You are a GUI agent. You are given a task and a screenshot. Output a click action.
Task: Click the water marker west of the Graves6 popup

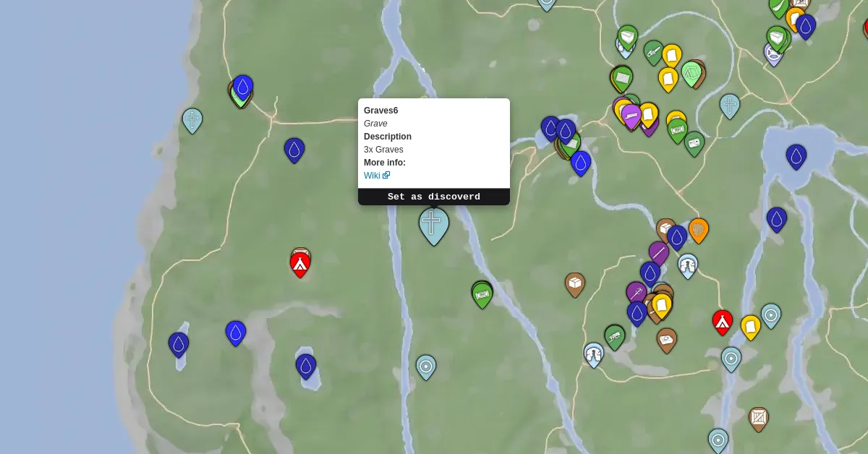click(294, 150)
